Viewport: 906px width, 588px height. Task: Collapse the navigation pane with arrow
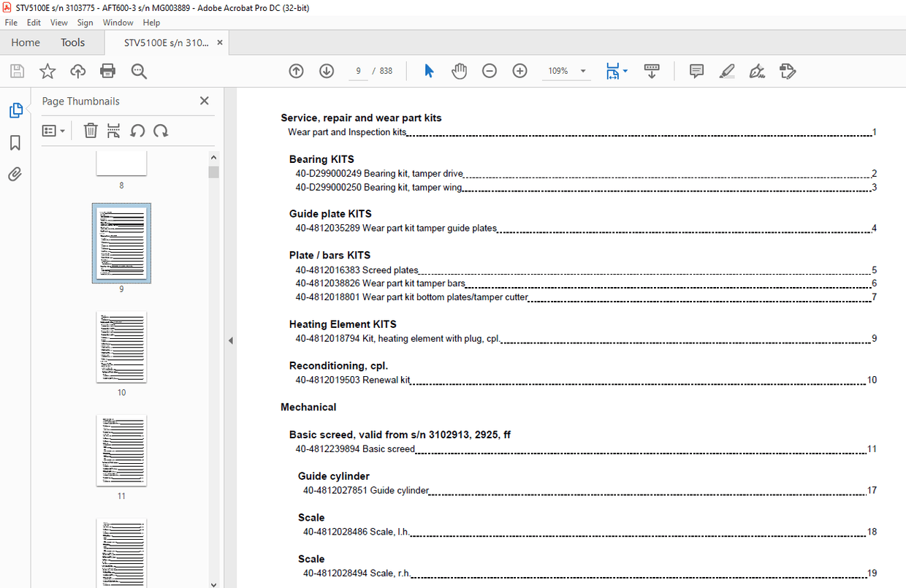click(230, 340)
